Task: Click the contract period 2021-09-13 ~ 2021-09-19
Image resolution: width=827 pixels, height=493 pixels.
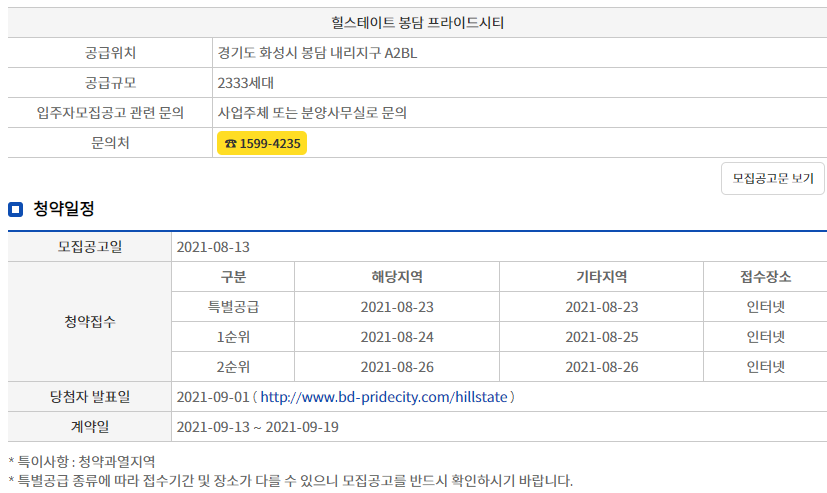Action: 257,427
